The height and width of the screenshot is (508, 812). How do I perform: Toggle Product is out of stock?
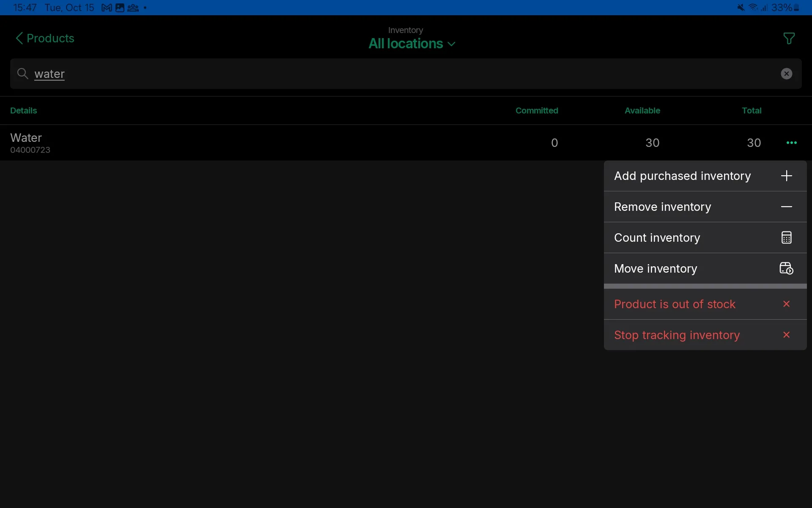click(x=675, y=304)
